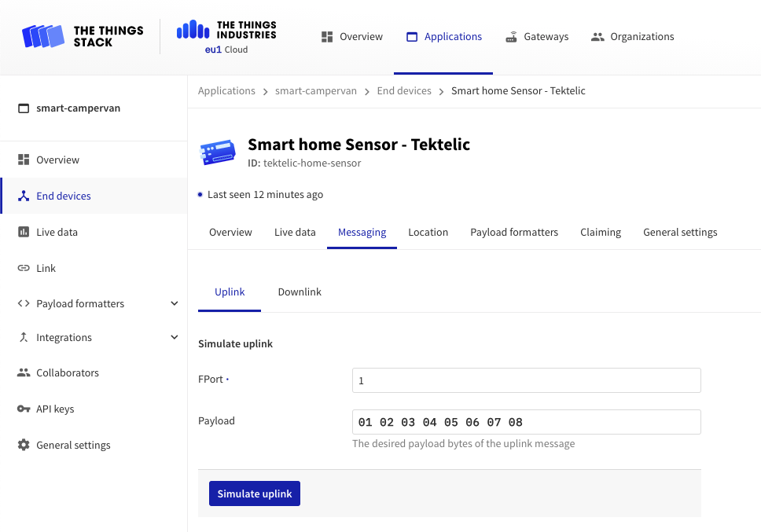Image resolution: width=761 pixels, height=532 pixels.
Task: Click the End devices fork icon
Action: pos(24,196)
